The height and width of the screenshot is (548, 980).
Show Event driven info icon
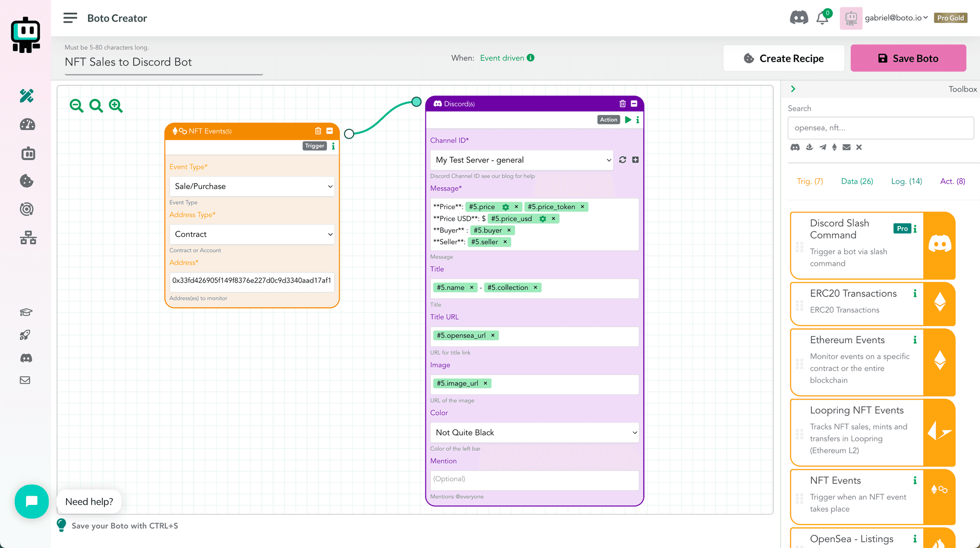[x=531, y=58]
